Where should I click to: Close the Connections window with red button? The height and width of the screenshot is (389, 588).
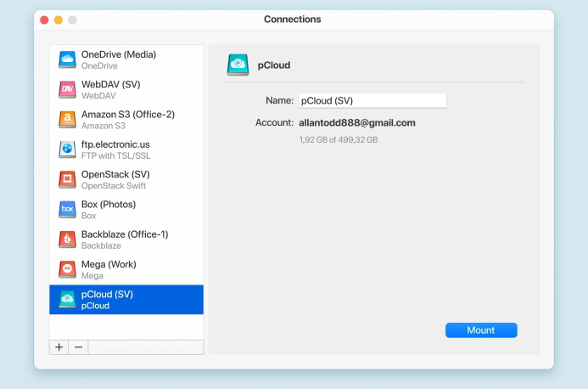(44, 20)
